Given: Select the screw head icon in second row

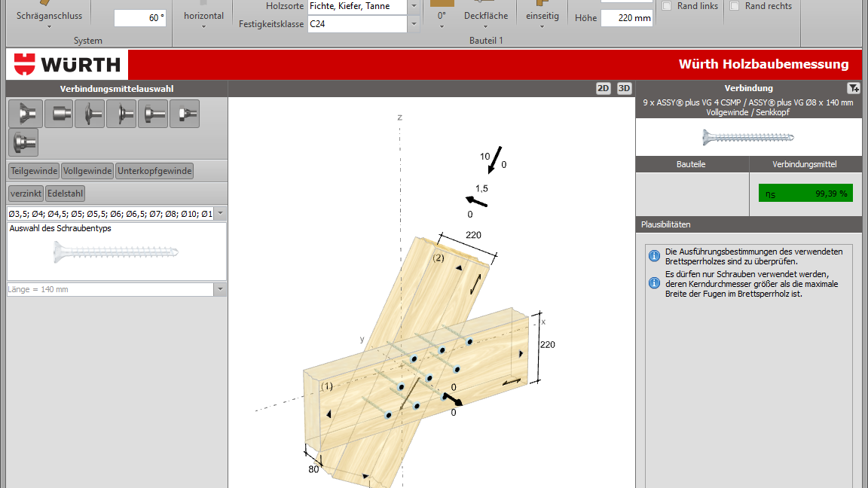Looking at the screenshot, I should [x=23, y=142].
